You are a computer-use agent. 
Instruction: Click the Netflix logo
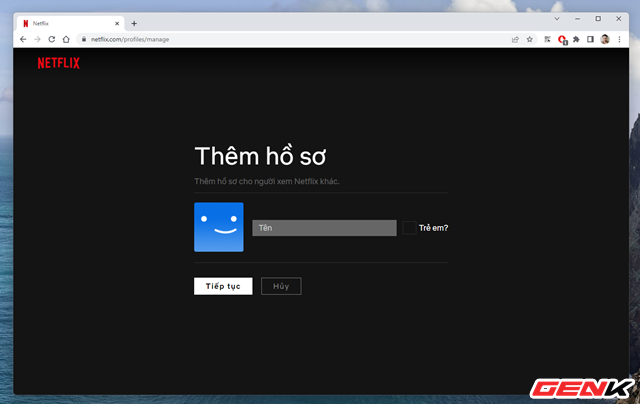click(x=59, y=63)
